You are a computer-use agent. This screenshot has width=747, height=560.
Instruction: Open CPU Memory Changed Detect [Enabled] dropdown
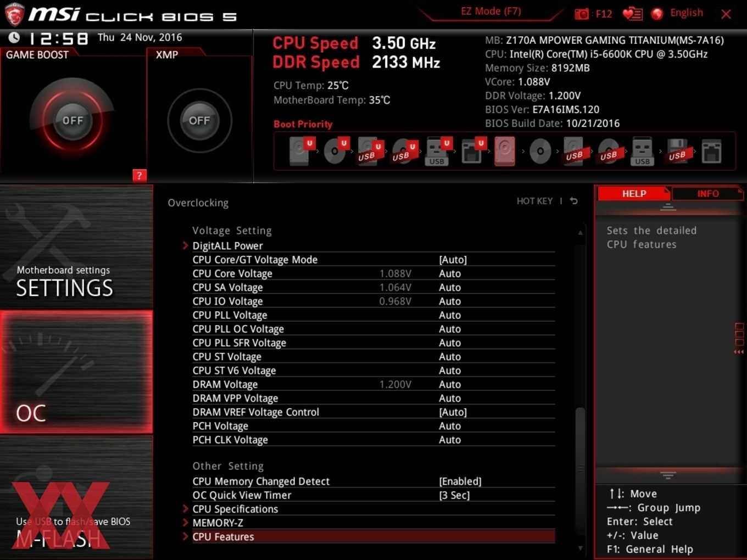[x=460, y=481]
